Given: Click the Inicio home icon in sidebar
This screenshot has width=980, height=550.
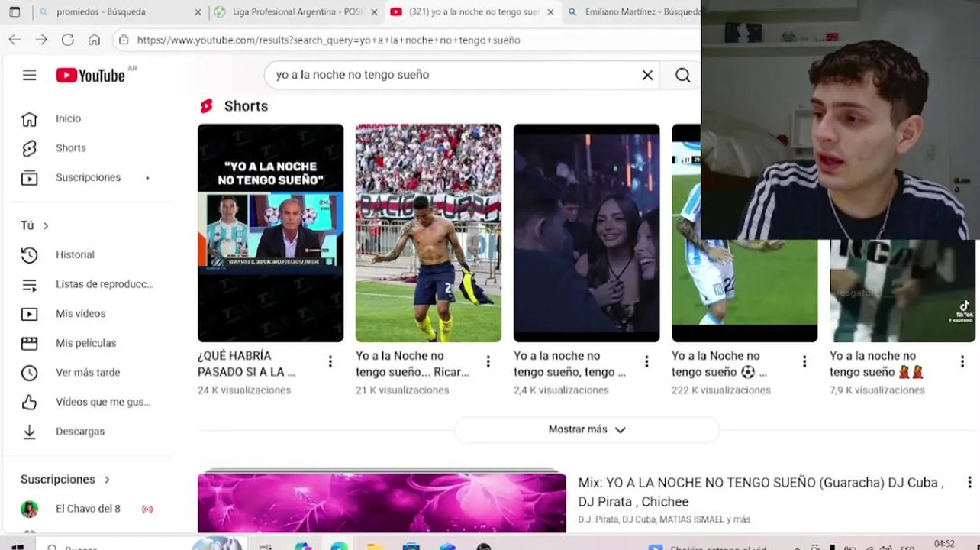Looking at the screenshot, I should click(x=29, y=119).
